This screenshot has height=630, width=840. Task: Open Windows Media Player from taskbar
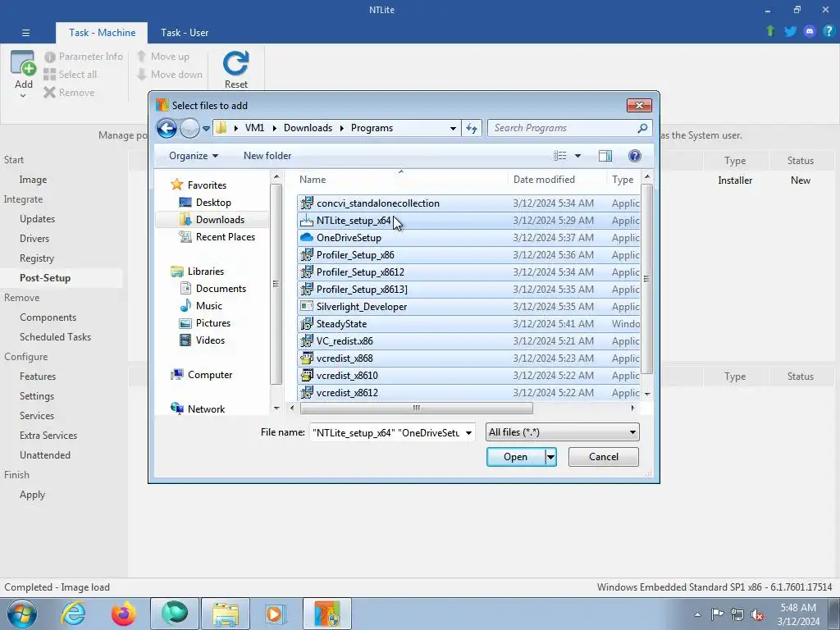pos(276,614)
